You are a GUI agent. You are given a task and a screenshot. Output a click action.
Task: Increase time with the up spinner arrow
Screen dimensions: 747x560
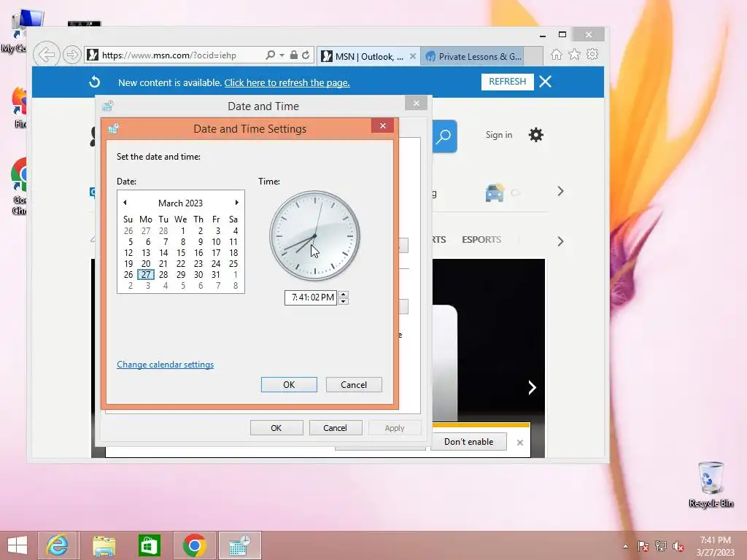coord(343,294)
